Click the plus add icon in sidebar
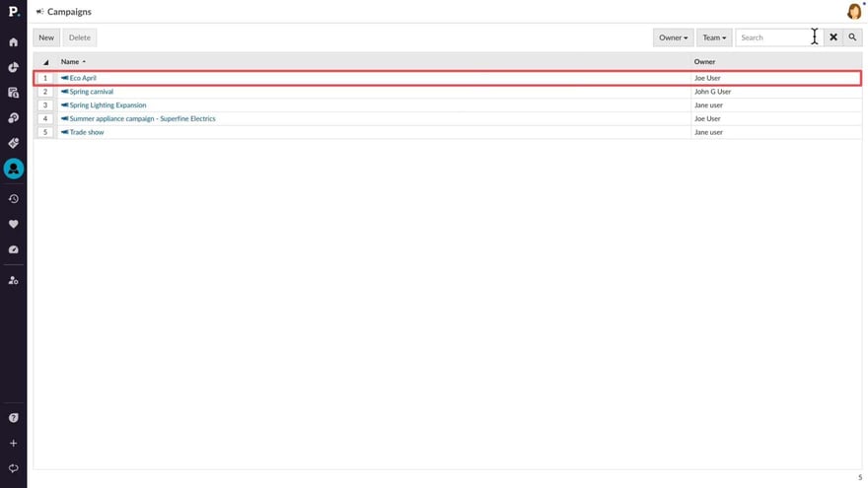The image size is (868, 488). coord(13,444)
